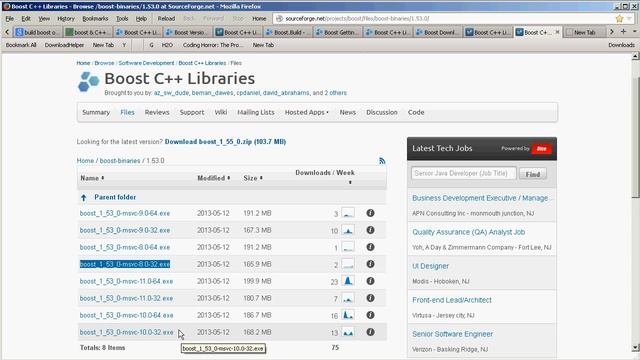
Task: Open a new tab with plus button
Action: pos(623,31)
